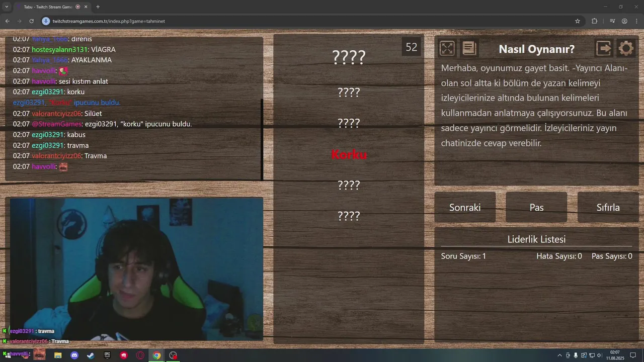
Task: Open the Riot client taskbar icon
Action: (x=124, y=355)
